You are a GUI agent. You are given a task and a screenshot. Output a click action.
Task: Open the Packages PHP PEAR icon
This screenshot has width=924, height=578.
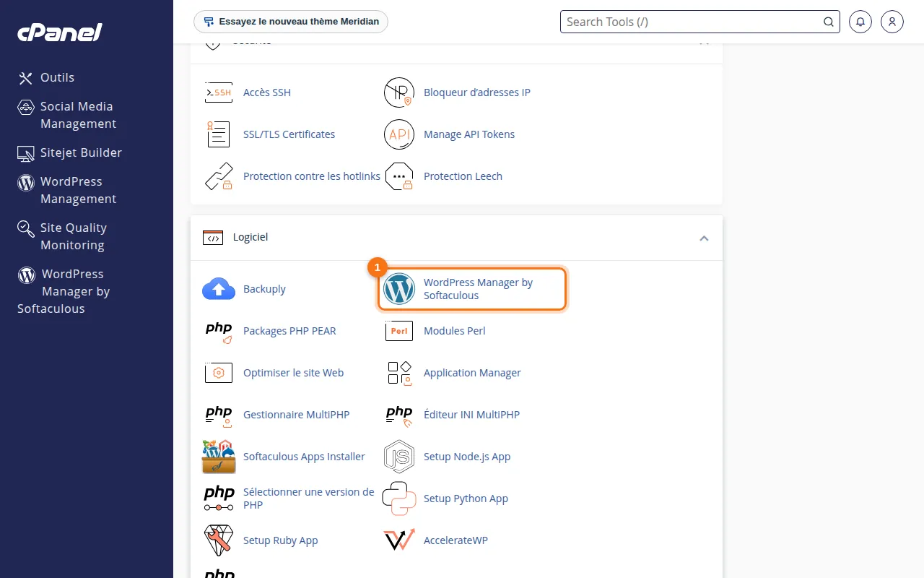pos(219,331)
